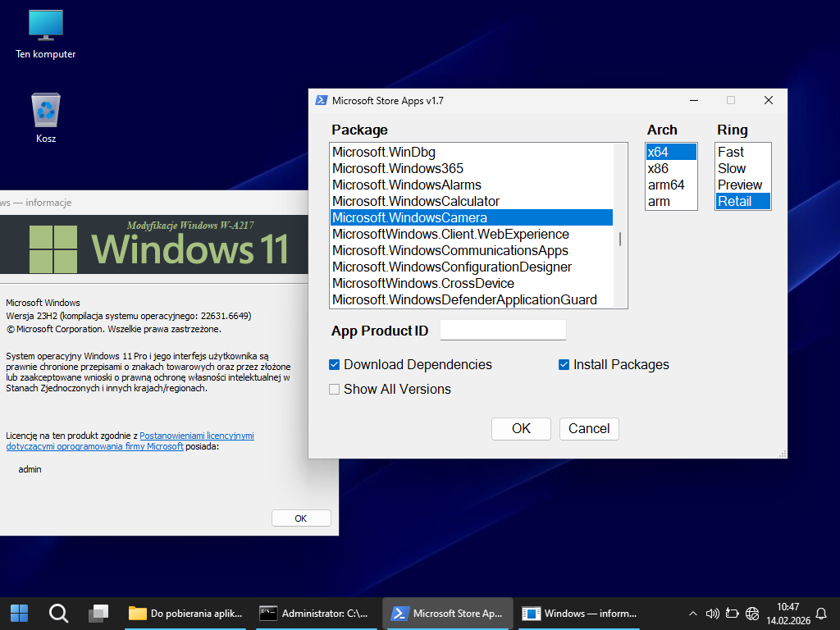Image resolution: width=840 pixels, height=630 pixels.
Task: Pick the Preview ring option
Action: tap(739, 185)
